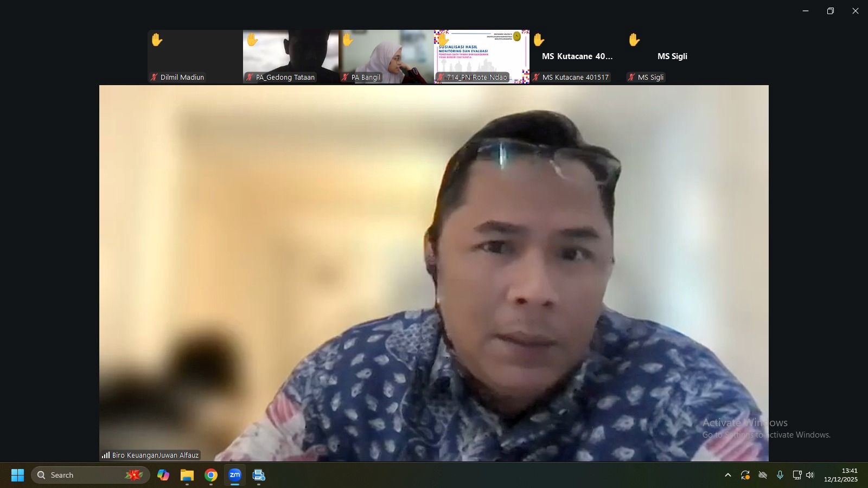Open the clock and date panel
Image resolution: width=868 pixels, height=488 pixels.
[x=840, y=475]
